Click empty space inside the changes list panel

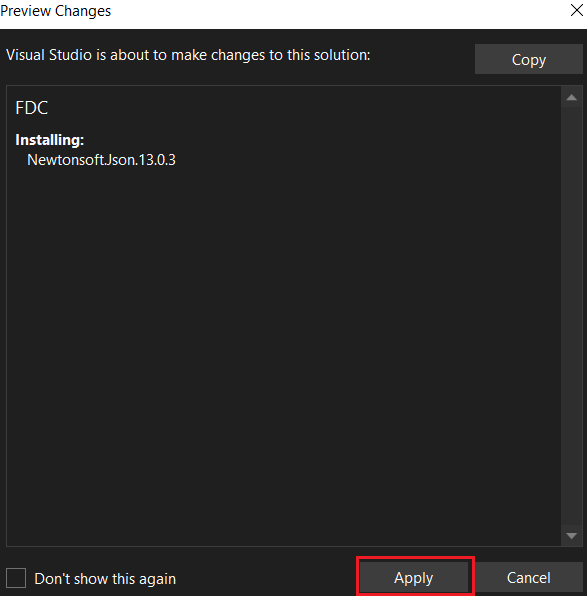pyautogui.click(x=281, y=342)
